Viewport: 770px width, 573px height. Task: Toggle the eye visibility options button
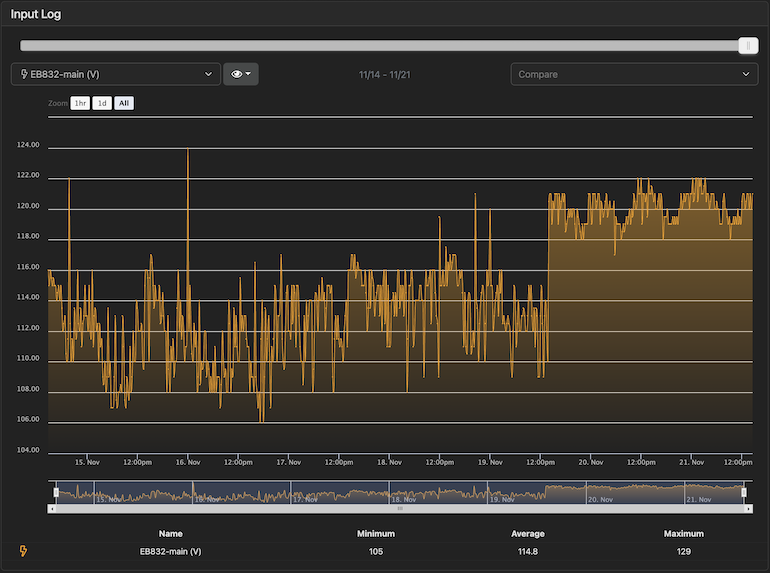(x=241, y=74)
